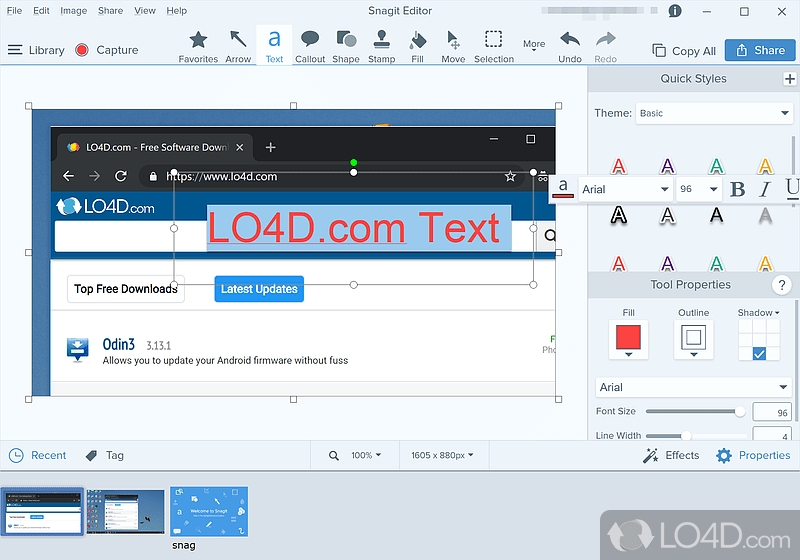This screenshot has width=800, height=560.
Task: Click the red Fill color swatch
Action: (628, 337)
